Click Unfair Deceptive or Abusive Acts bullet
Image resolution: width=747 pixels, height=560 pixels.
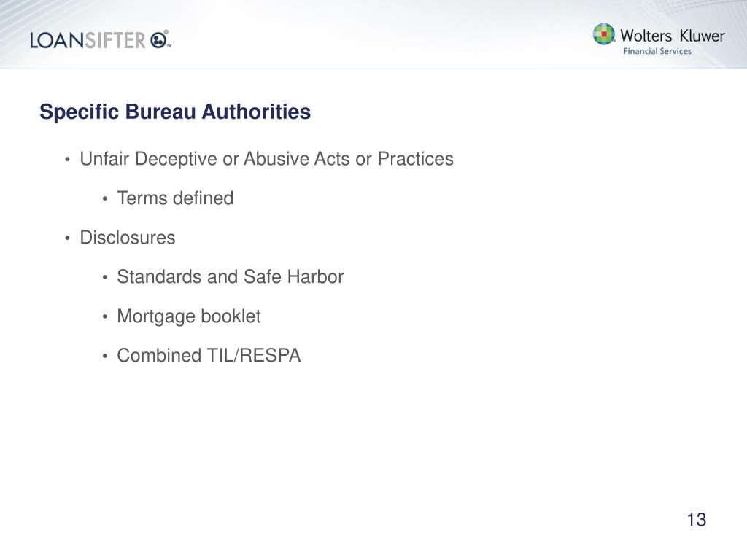tap(266, 159)
